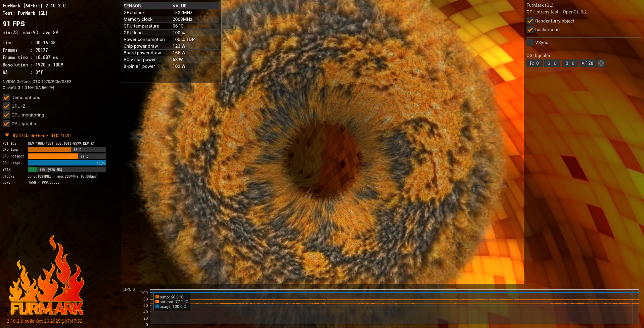Click the blue GPU usage 100% bar

click(67, 163)
